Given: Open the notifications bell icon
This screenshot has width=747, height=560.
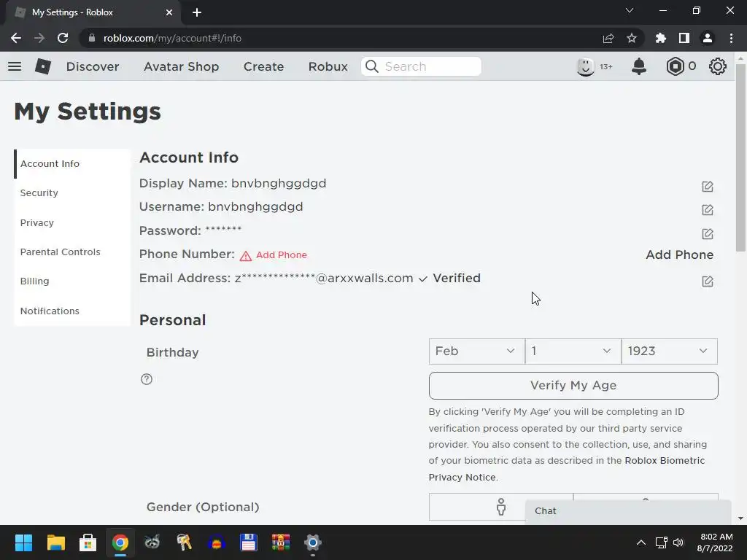Looking at the screenshot, I should (639, 66).
